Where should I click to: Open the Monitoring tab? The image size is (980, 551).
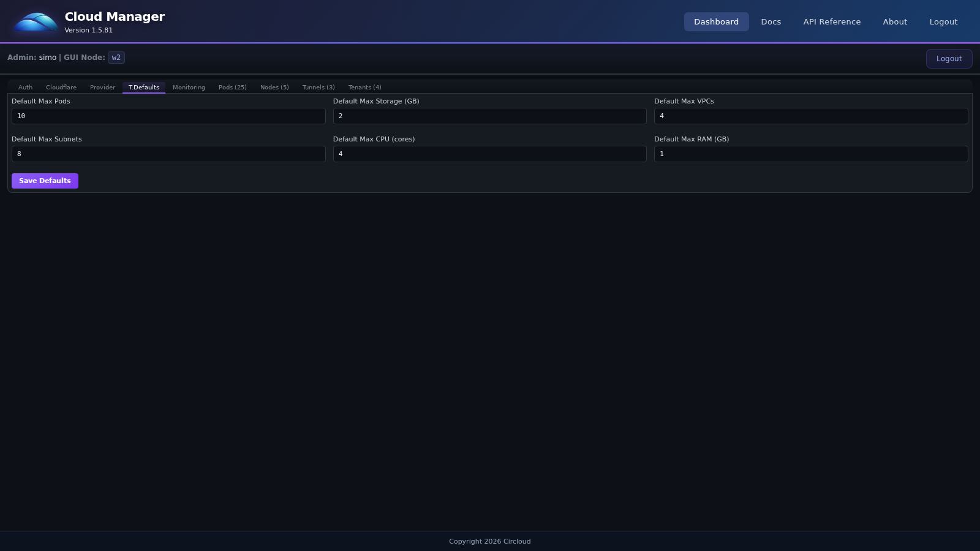pos(189,87)
